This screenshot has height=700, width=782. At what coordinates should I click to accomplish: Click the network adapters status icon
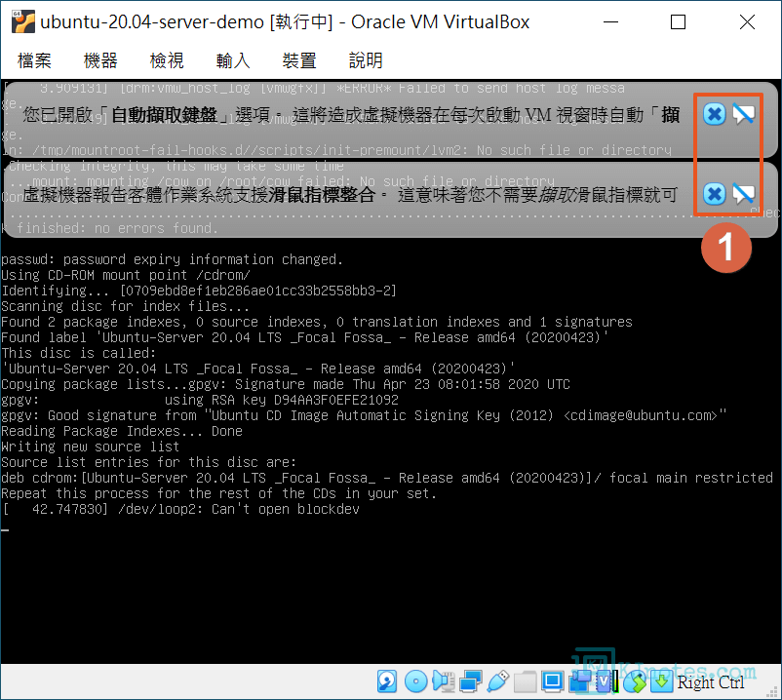[470, 681]
